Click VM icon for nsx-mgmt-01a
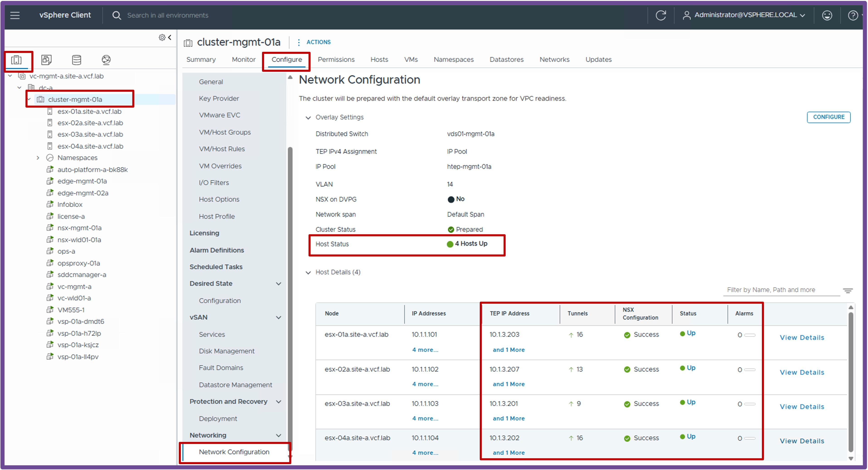The height and width of the screenshot is (470, 868). pos(50,228)
